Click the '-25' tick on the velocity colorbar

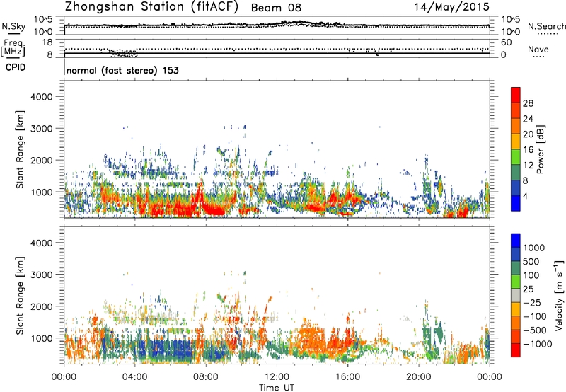[532, 302]
